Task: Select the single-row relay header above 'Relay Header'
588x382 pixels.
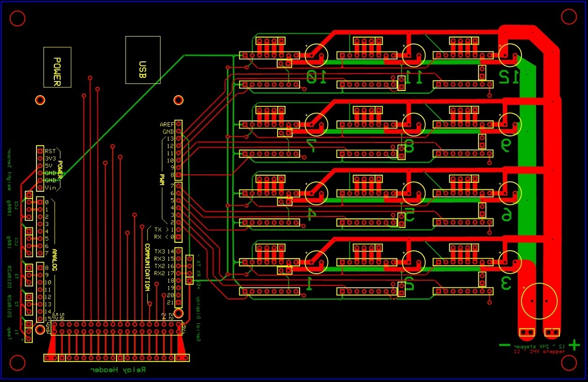Action: [x=117, y=358]
